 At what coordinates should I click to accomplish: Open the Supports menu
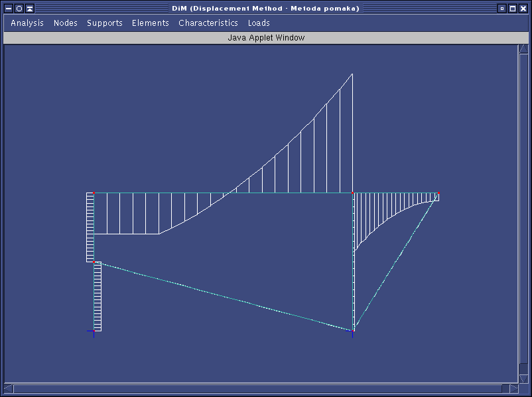click(x=105, y=23)
